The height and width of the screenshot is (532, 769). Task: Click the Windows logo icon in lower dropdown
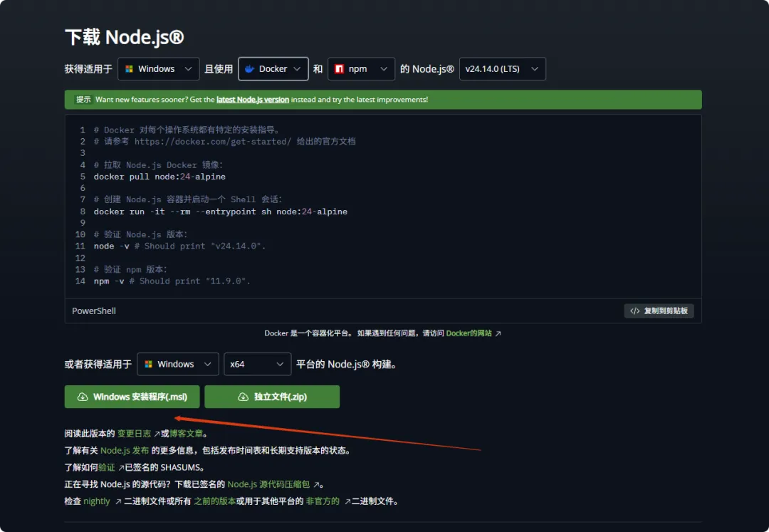[149, 364]
